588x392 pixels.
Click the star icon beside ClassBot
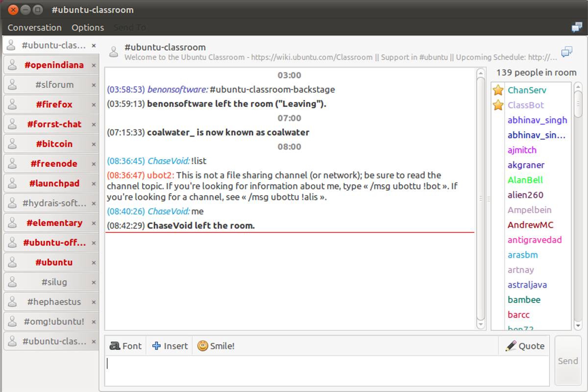point(498,105)
